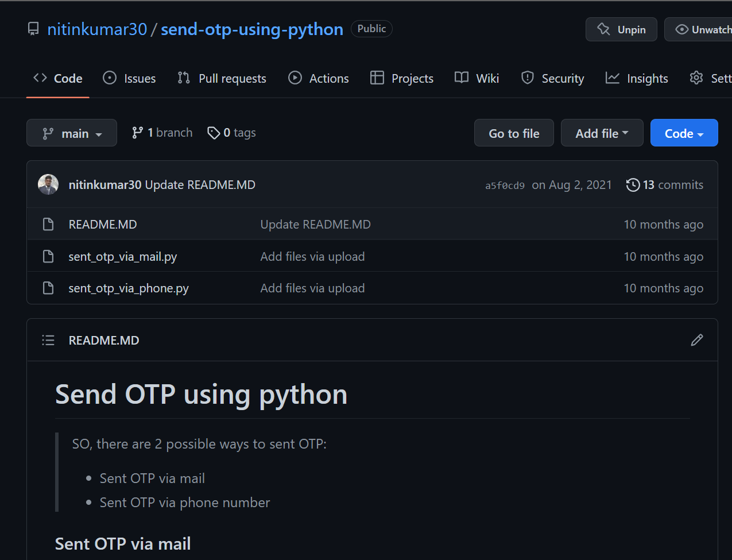
Task: Click the tag icon for 0 tags
Action: click(214, 133)
